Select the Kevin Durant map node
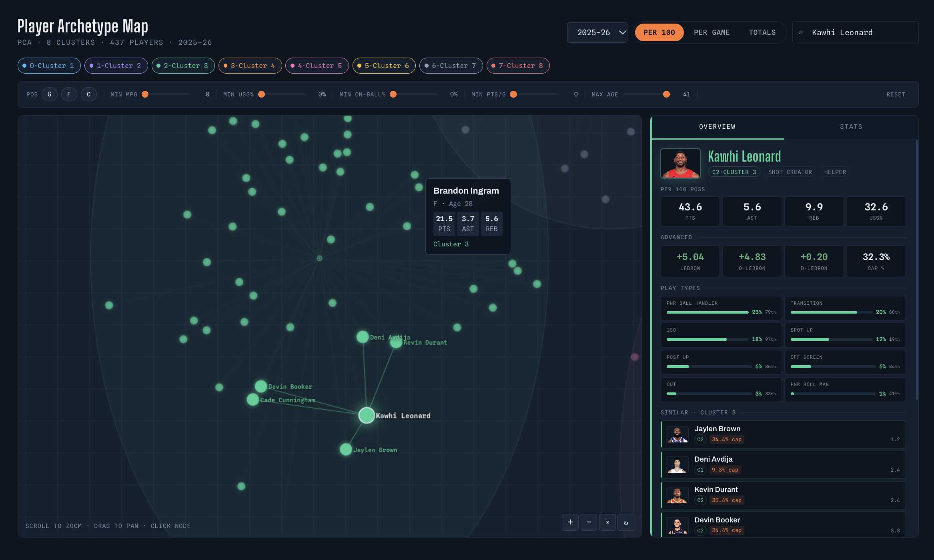Viewport: 934px width, 560px height. point(396,342)
